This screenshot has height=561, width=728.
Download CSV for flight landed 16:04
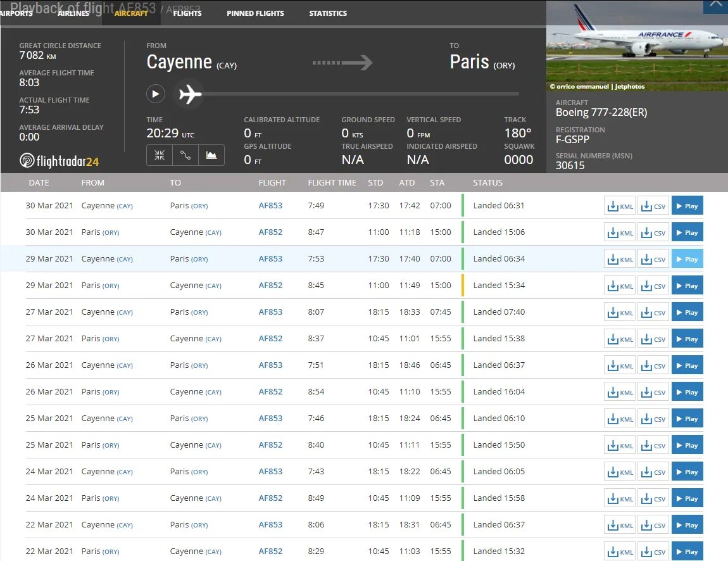tap(653, 393)
